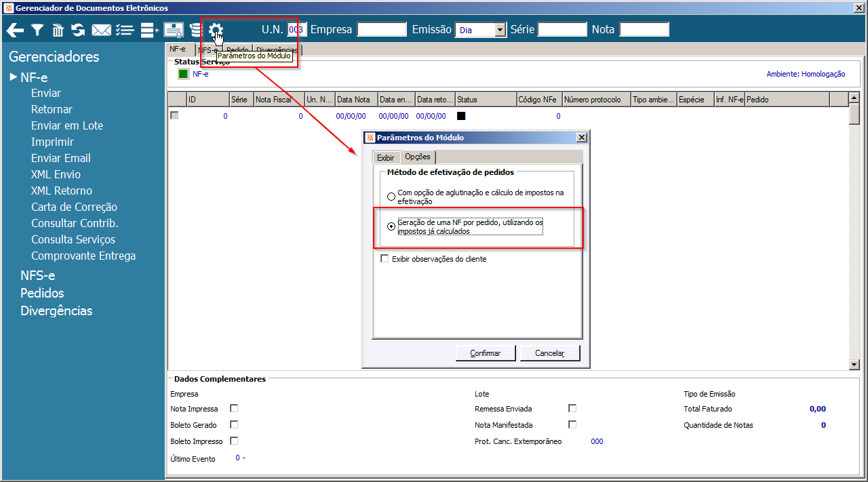Click the add-list icon with plus
Image resolution: width=868 pixels, height=482 pixels.
(149, 30)
